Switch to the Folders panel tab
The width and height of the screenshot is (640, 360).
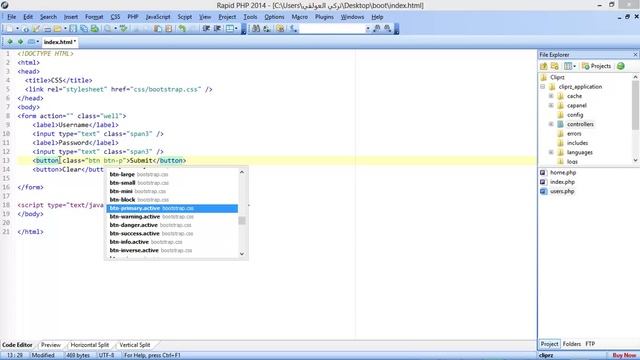[x=572, y=344]
